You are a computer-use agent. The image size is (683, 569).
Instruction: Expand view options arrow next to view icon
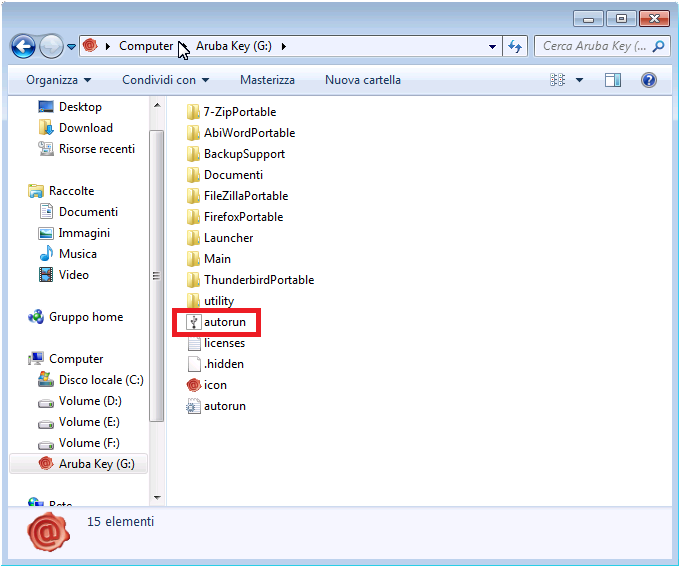pos(581,80)
